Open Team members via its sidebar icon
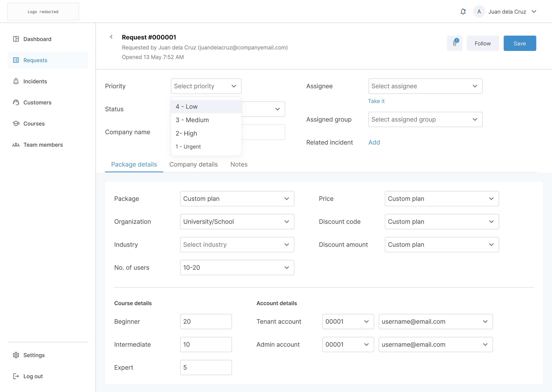The image size is (552, 392). [x=16, y=145]
